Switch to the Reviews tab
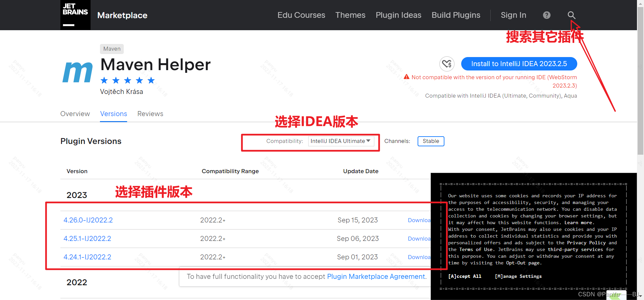The width and height of the screenshot is (644, 300). click(150, 114)
